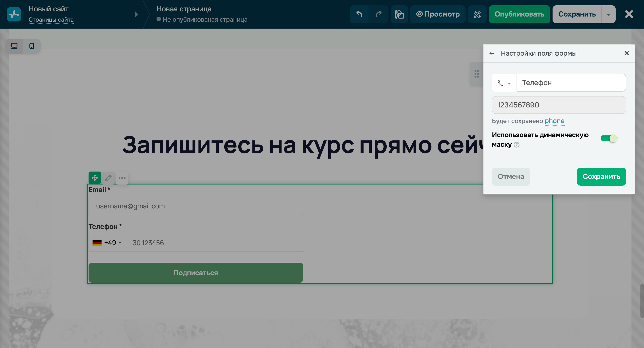
Task: Switch to Просмотр mode
Action: click(438, 14)
